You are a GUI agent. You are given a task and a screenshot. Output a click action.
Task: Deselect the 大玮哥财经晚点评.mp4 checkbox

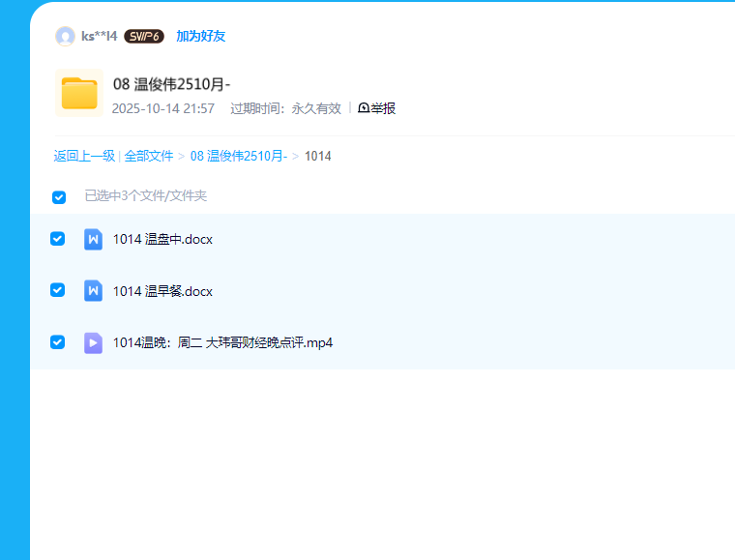point(58,342)
